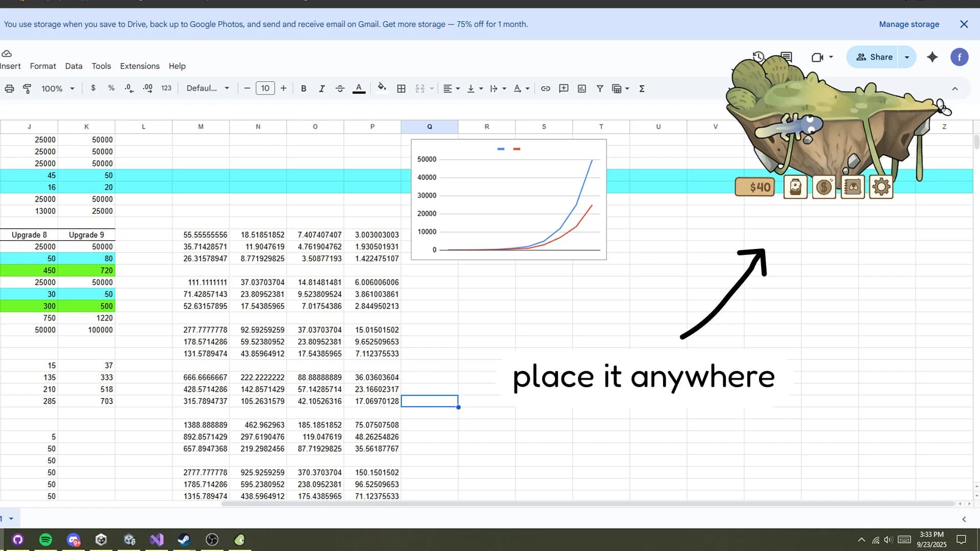Click the Manage storage link
This screenshot has width=980, height=551.
(x=909, y=24)
